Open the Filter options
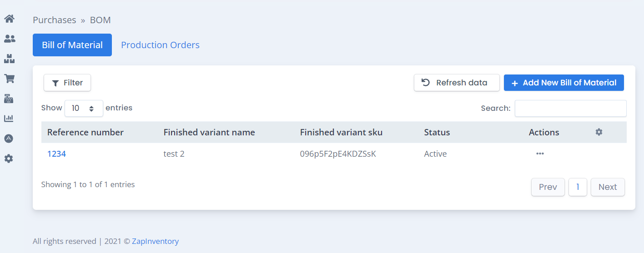The image size is (644, 253). (67, 83)
